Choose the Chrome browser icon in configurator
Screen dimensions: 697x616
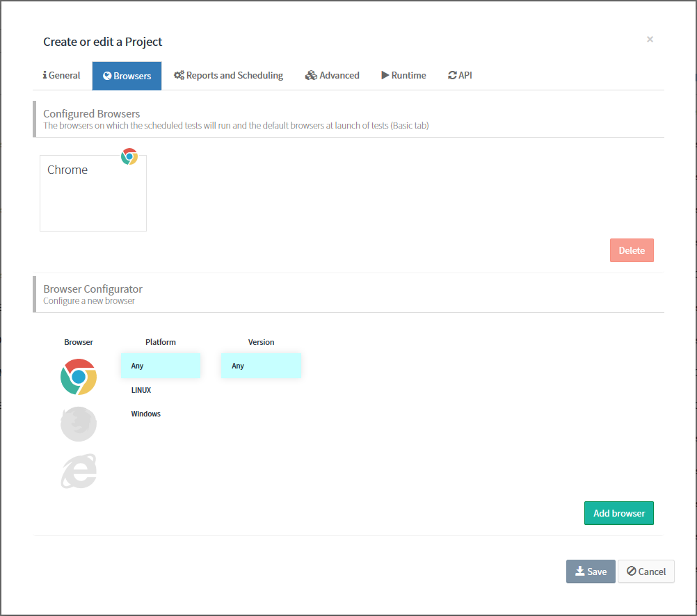point(79,377)
